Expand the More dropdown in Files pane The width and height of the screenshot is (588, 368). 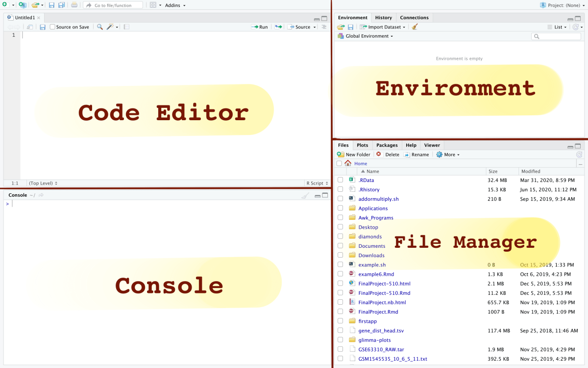pos(447,155)
